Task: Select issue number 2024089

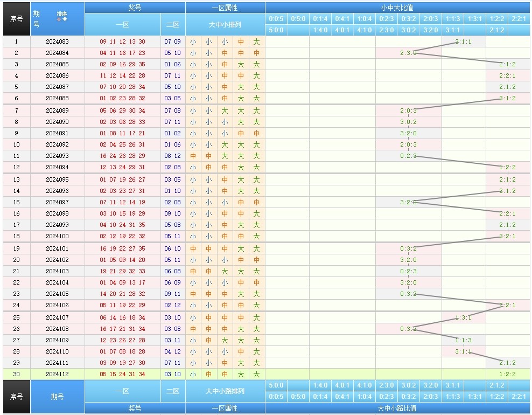Action: coord(57,110)
